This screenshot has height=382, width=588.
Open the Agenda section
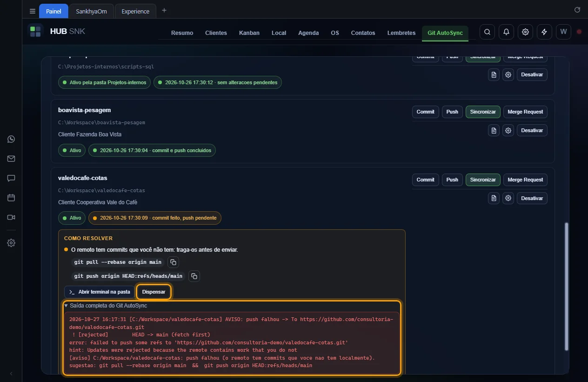coord(308,33)
